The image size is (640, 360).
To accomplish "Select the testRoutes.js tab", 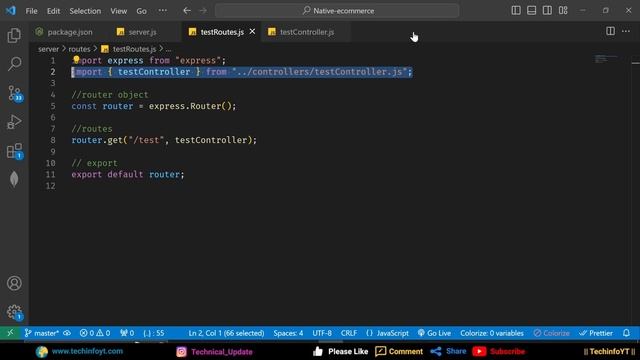I will [x=222, y=32].
